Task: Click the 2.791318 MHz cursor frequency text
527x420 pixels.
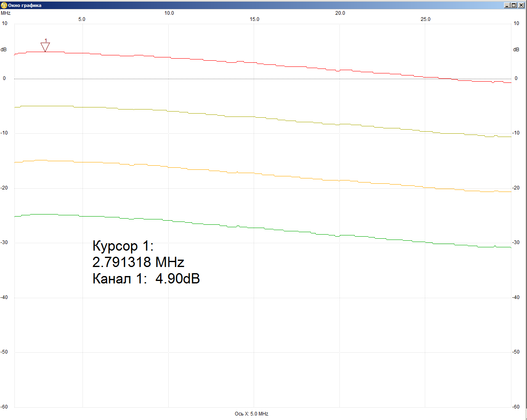Action: [x=138, y=262]
